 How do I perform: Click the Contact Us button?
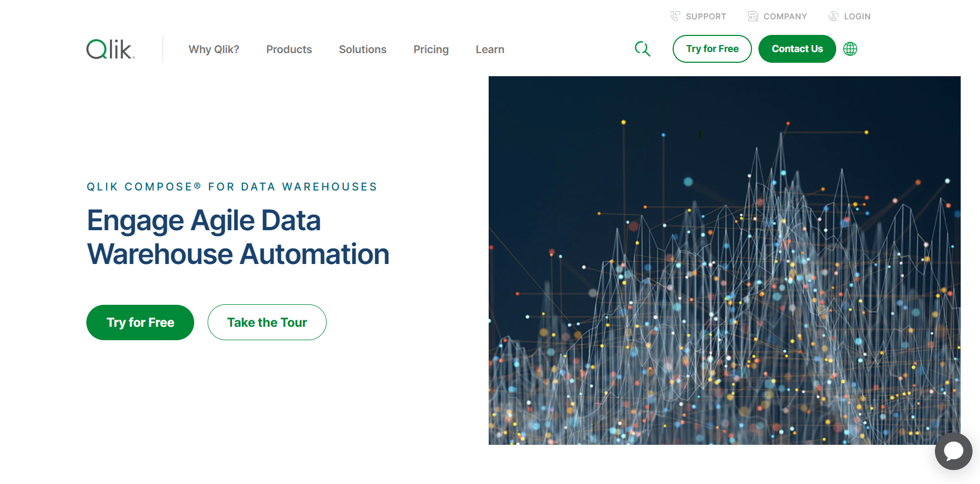click(797, 49)
